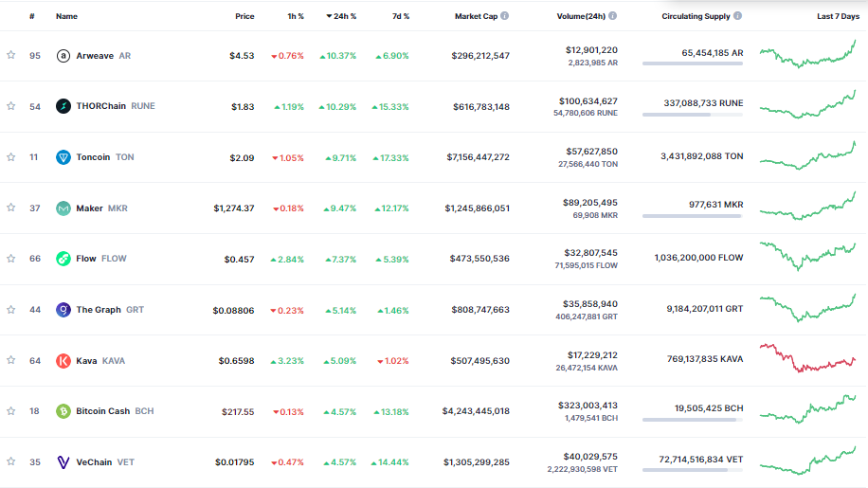Image resolution: width=868 pixels, height=488 pixels.
Task: Open the THORChain RUNE coin page
Action: 116,106
